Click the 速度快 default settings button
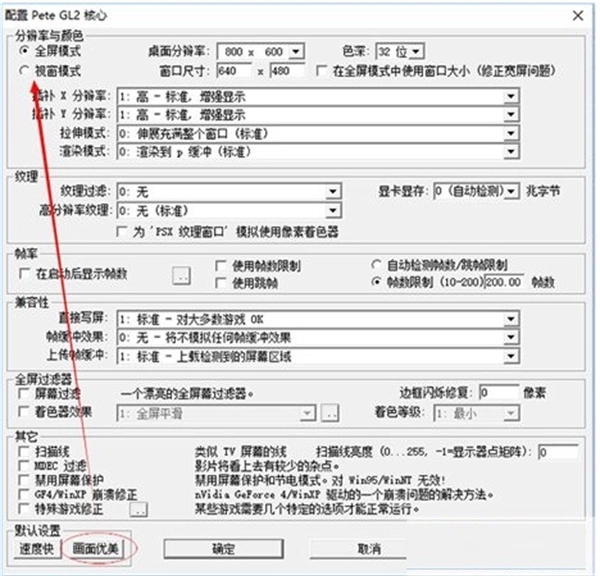The width and height of the screenshot is (600, 576). pos(37,549)
